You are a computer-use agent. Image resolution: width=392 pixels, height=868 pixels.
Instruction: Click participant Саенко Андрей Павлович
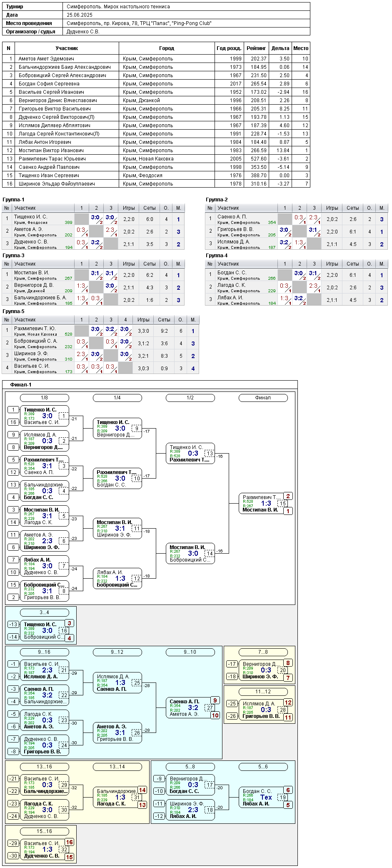pos(49,167)
